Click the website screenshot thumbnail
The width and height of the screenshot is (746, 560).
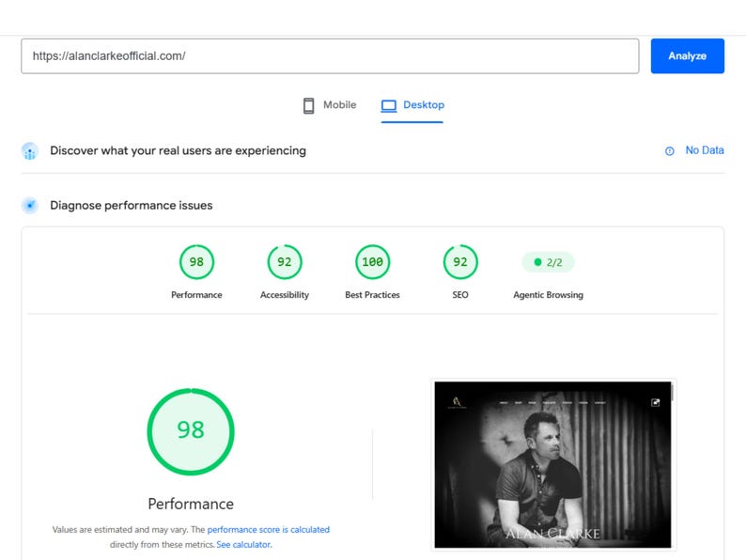[x=552, y=464]
